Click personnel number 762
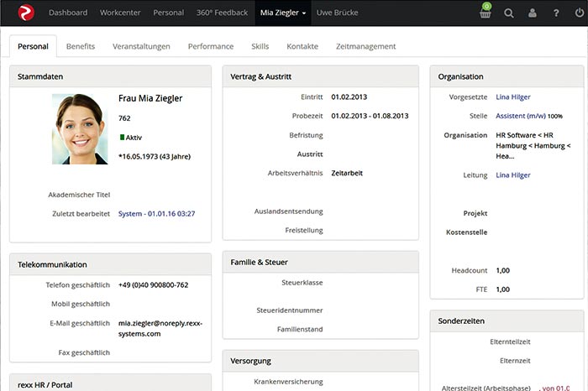588x391 pixels. click(x=124, y=118)
